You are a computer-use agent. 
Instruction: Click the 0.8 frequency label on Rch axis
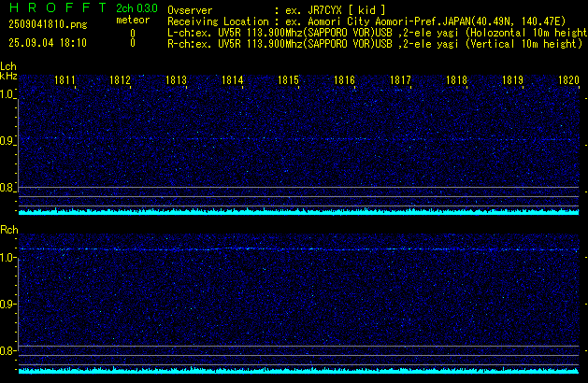[x=7, y=350]
